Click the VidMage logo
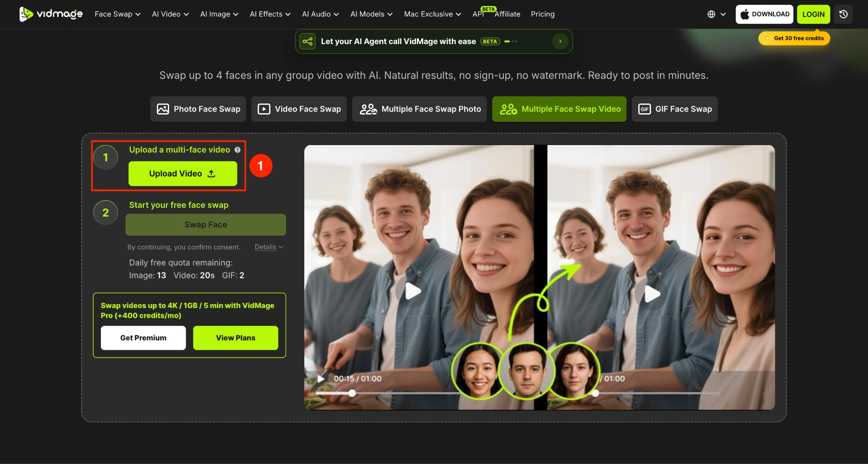868x464 pixels. click(51, 14)
